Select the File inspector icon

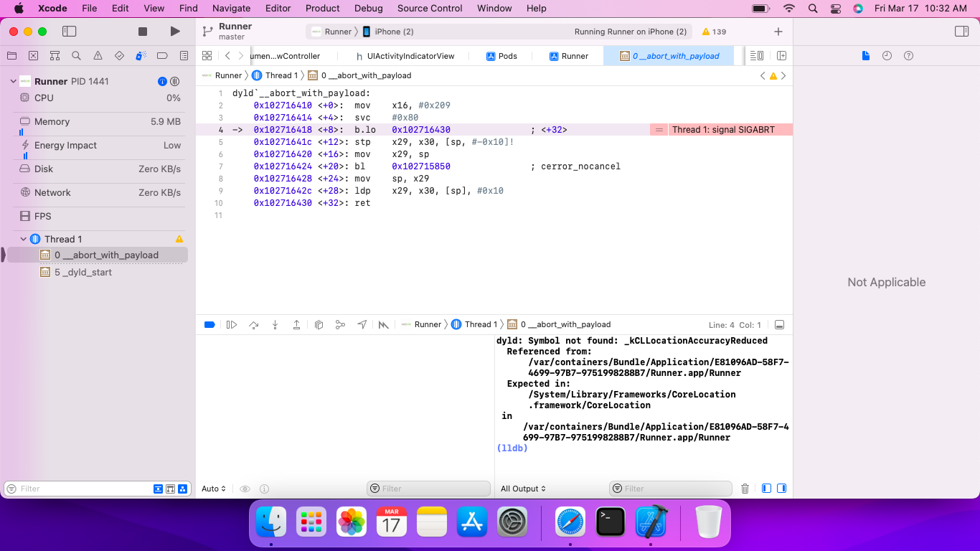(x=865, y=56)
